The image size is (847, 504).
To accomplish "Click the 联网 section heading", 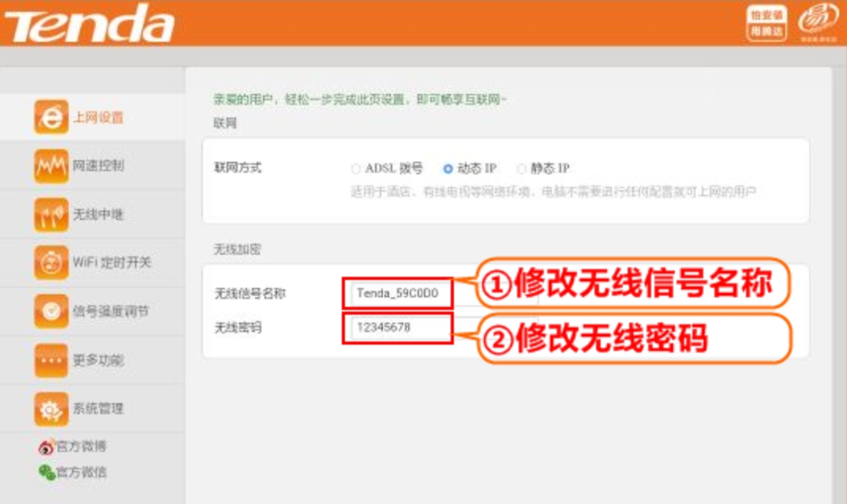I will point(225,123).
